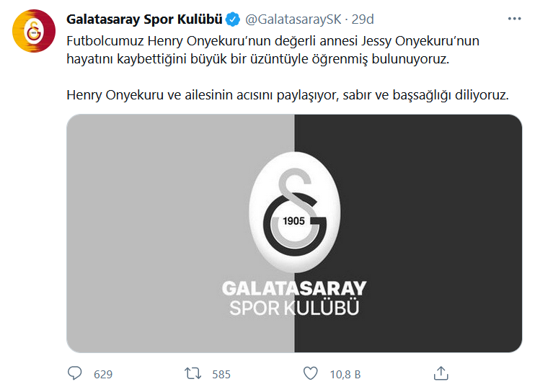Open the share upload icon

[441, 373]
